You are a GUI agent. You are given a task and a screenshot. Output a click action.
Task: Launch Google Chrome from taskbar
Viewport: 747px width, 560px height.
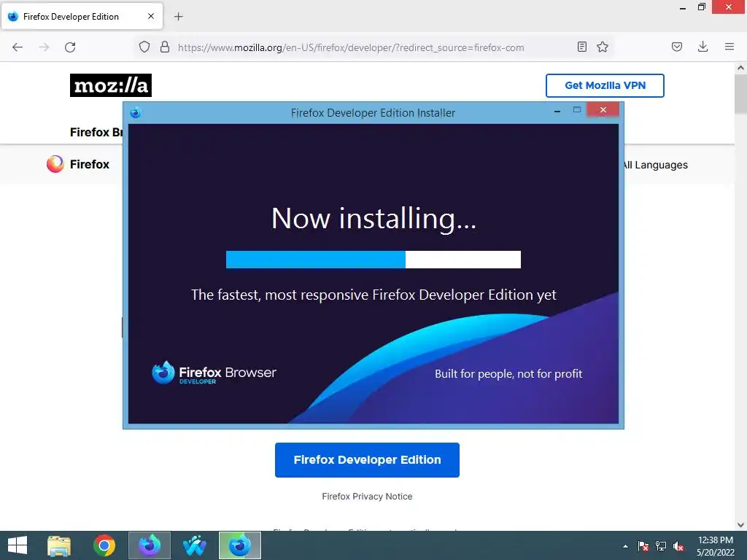104,545
